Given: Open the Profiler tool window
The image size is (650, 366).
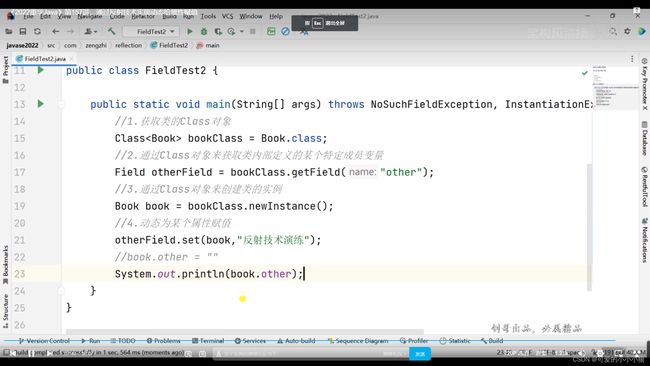Looking at the screenshot, I should [414, 341].
